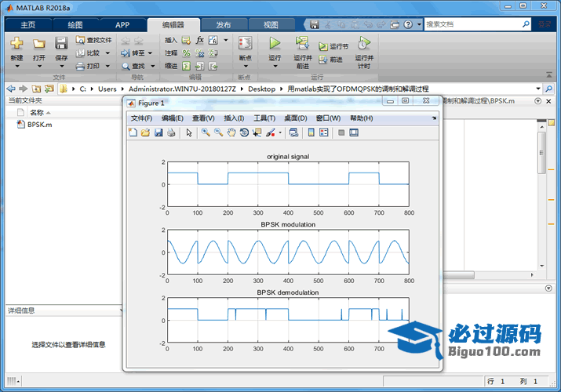This screenshot has width=561, height=392.
Task: Select the Rotate 3D tool
Action: pyautogui.click(x=244, y=132)
